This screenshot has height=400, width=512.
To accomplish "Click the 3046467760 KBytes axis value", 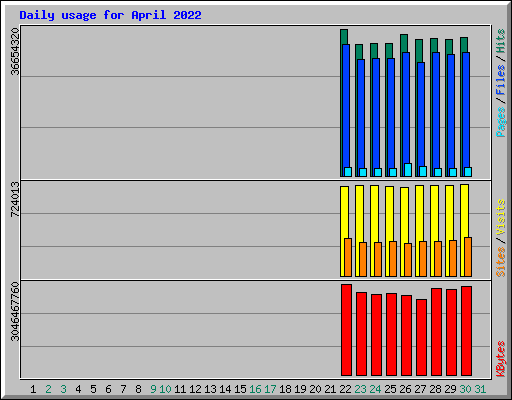I will (x=15, y=311).
